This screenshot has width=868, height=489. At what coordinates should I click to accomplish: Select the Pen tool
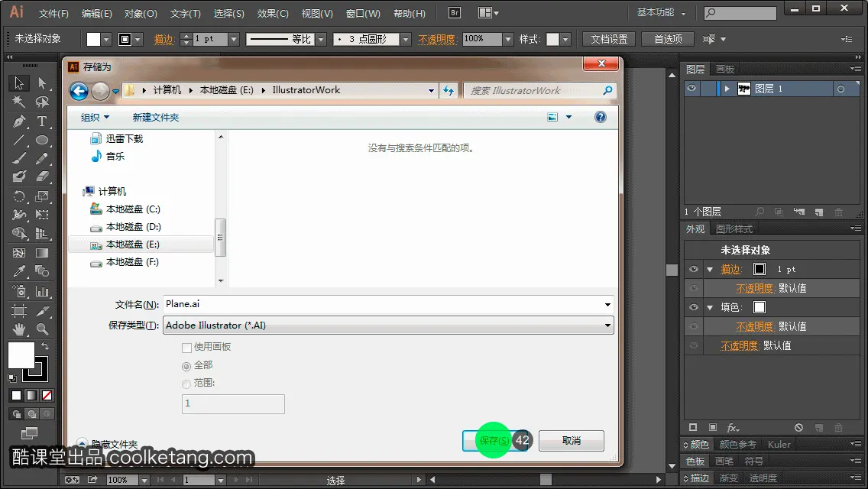click(x=19, y=121)
